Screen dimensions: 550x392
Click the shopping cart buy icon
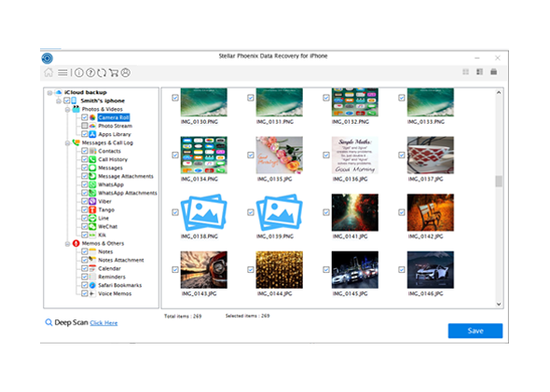[x=114, y=73]
